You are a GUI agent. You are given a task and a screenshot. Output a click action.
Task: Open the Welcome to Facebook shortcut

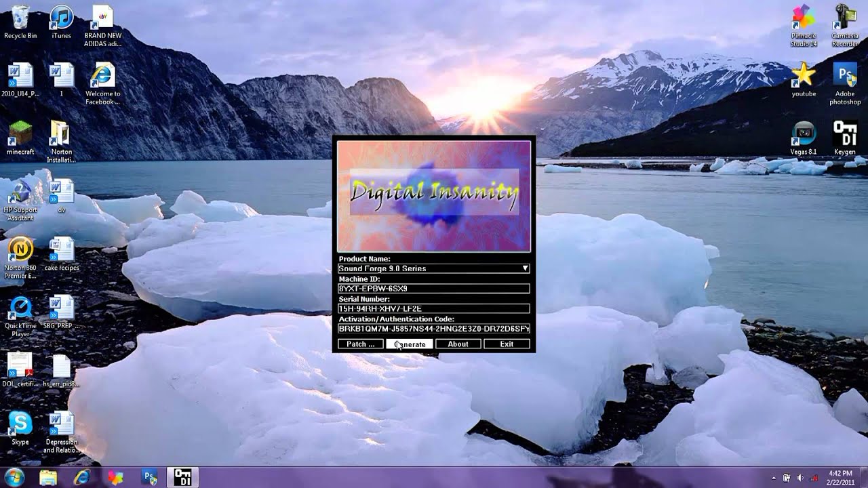click(102, 83)
